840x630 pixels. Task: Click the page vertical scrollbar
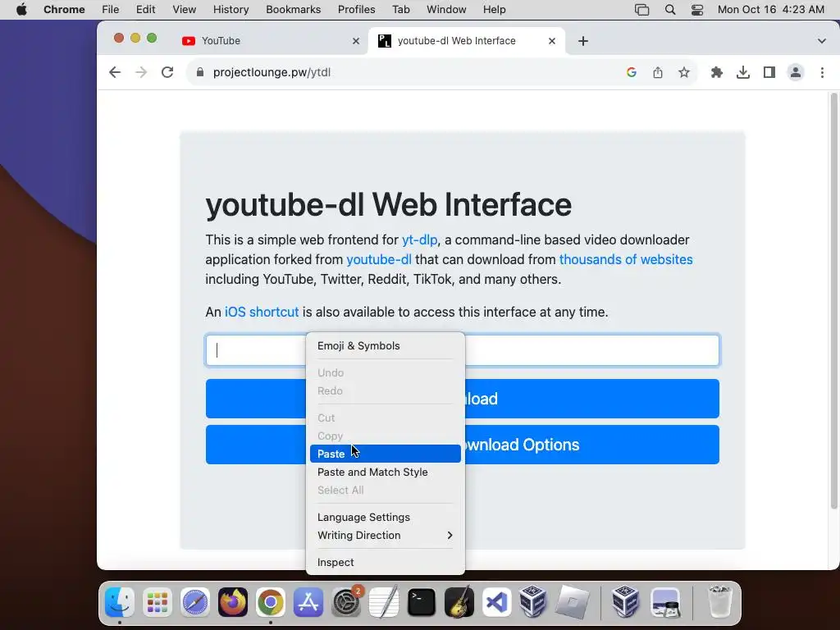point(833,301)
